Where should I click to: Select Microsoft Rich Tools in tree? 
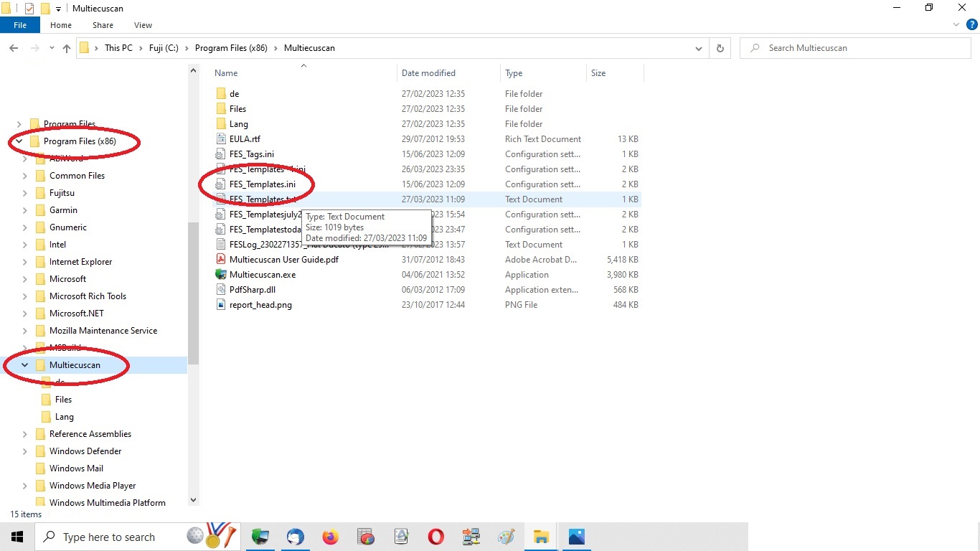(88, 296)
